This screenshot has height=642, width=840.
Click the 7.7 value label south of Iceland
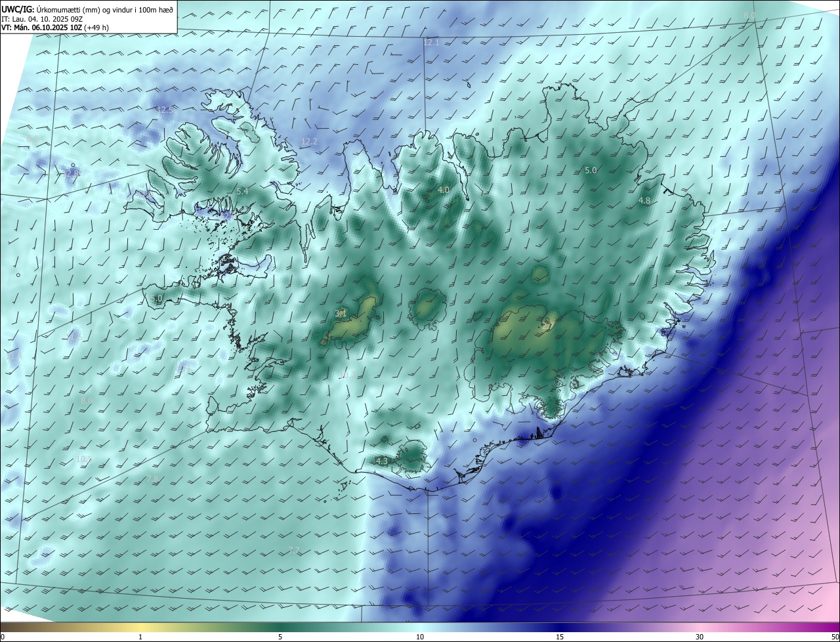point(294,550)
